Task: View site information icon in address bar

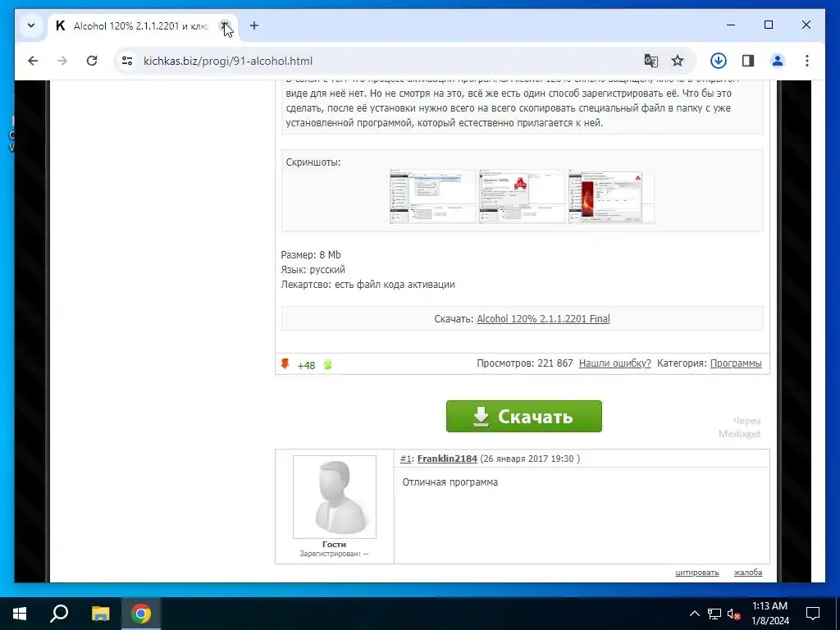Action: [127, 61]
